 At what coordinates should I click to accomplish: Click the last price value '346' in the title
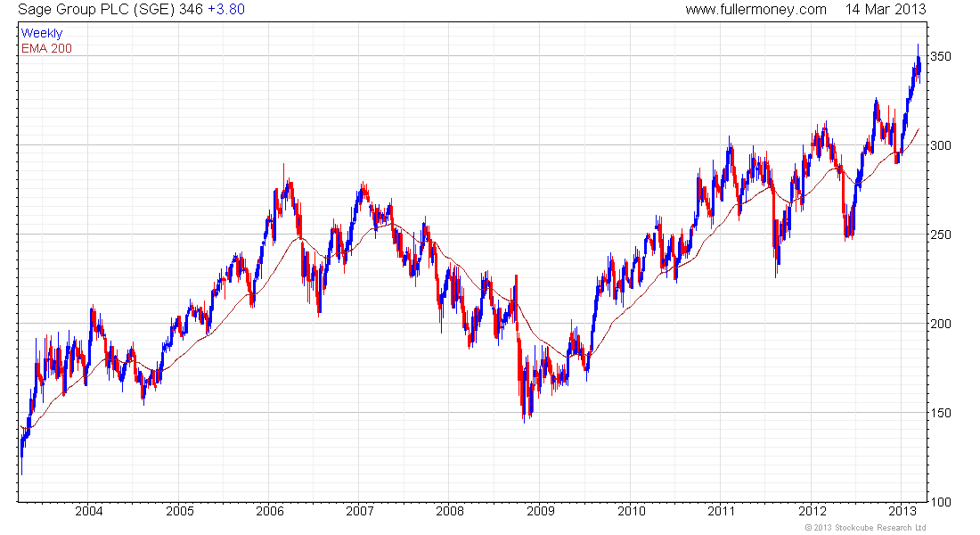(192, 10)
